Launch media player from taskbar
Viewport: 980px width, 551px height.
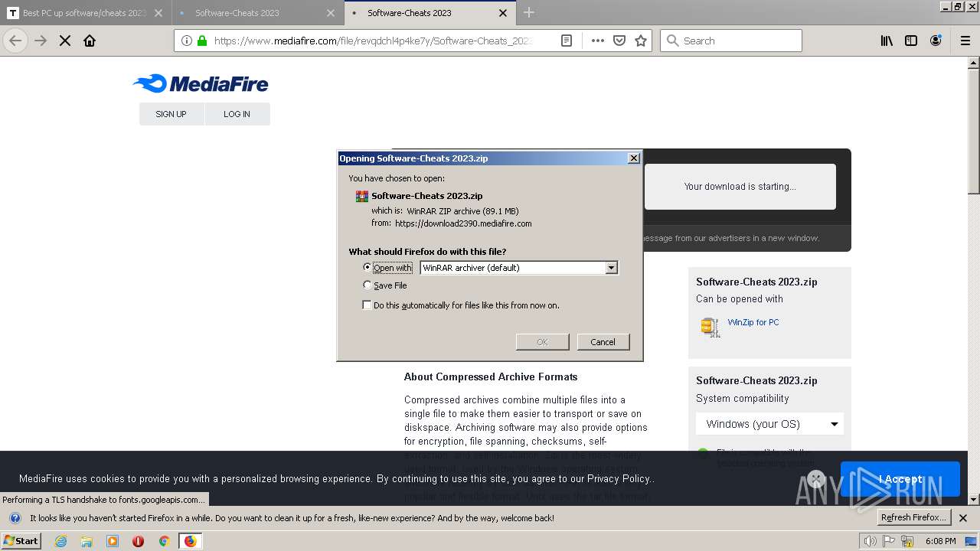(x=113, y=541)
